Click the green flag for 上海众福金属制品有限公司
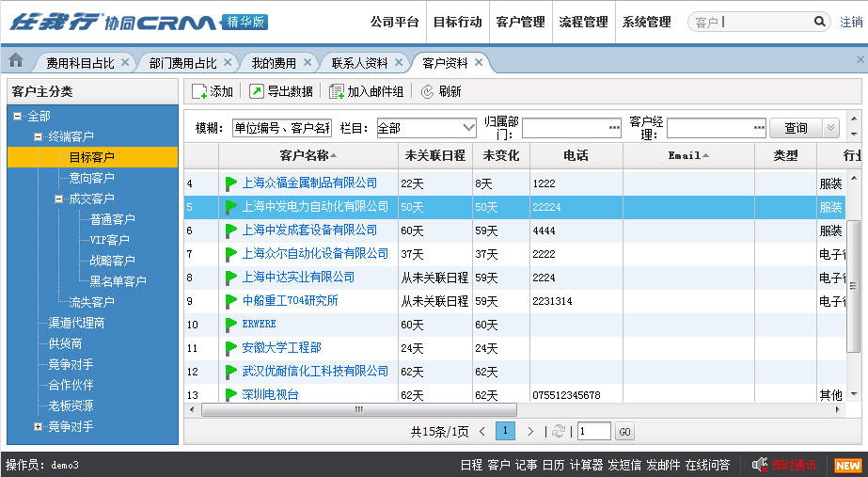The height and width of the screenshot is (477, 868). 231,183
